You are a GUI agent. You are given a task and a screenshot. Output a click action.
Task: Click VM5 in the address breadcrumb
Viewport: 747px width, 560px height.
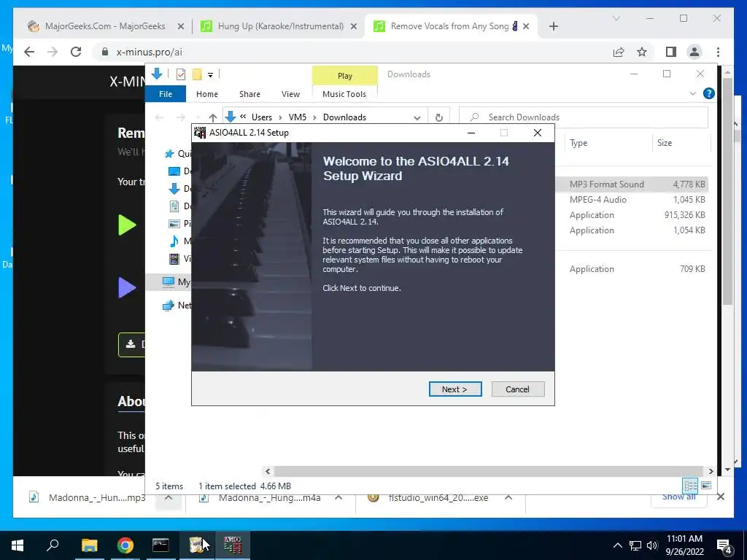298,117
